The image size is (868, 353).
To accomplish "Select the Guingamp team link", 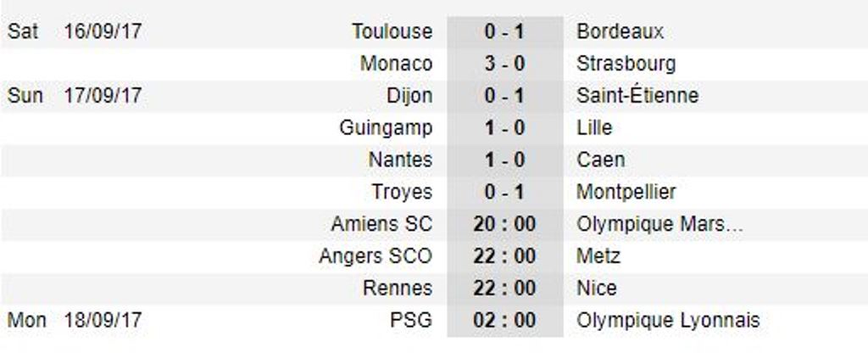I will tap(386, 128).
